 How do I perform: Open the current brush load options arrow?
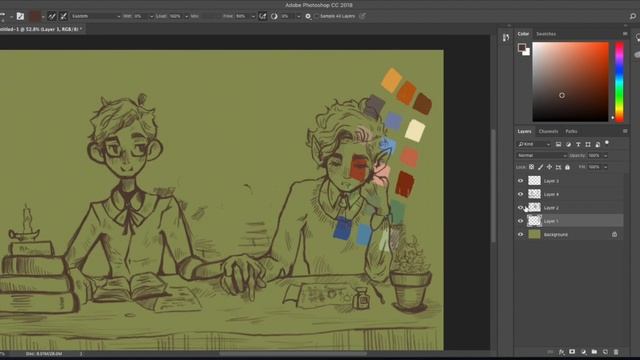click(43, 16)
